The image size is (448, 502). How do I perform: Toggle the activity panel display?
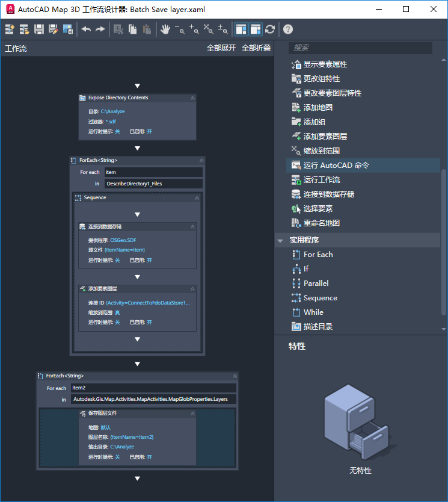pyautogui.click(x=241, y=29)
